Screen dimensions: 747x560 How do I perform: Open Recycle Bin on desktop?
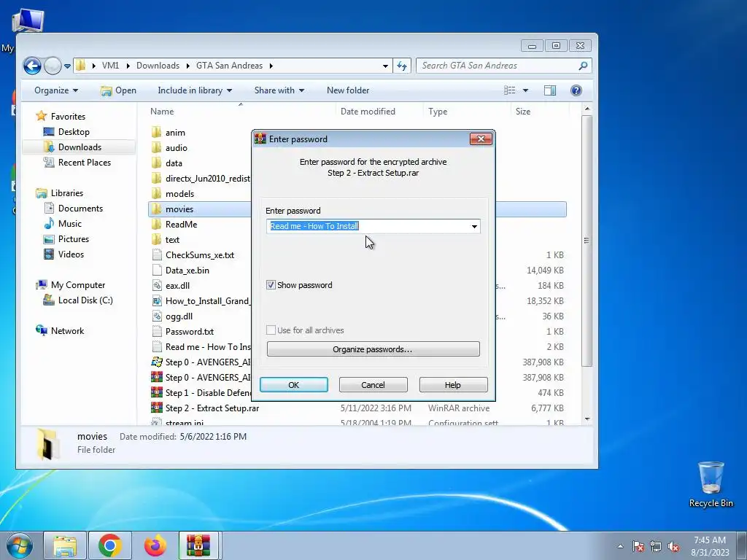pyautogui.click(x=711, y=485)
